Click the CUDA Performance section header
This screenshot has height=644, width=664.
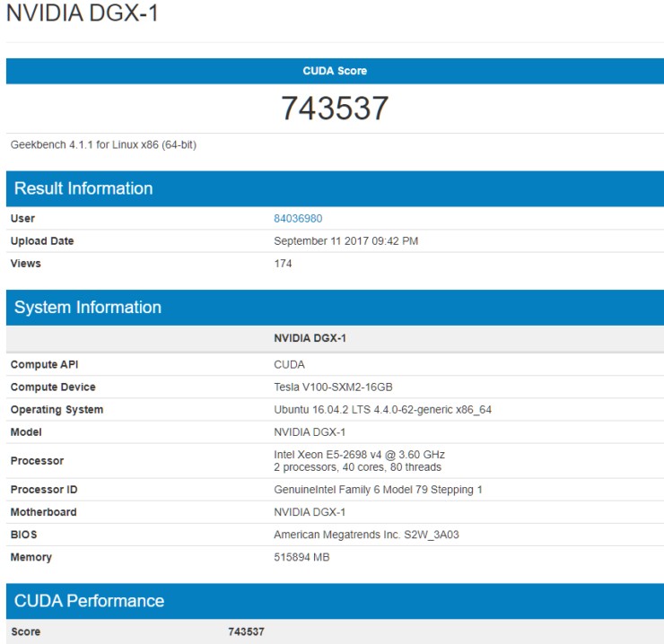pyautogui.click(x=90, y=601)
